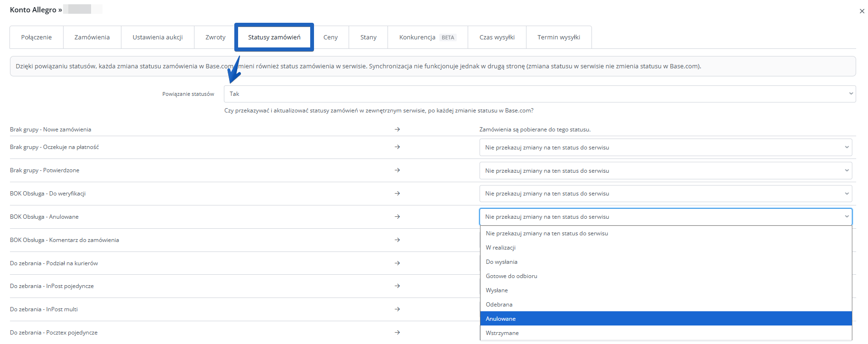Screen dimensions: 868x344
Task: Select Gotowe do odbioru option
Action: click(511, 276)
